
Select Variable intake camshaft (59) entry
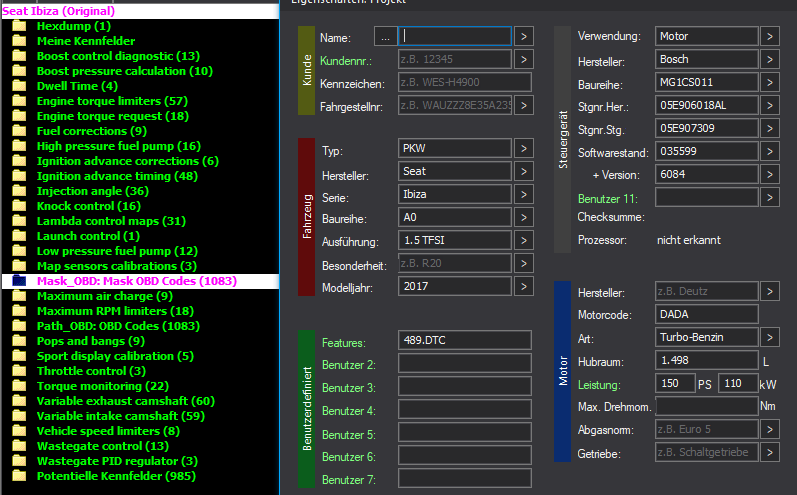coord(121,416)
